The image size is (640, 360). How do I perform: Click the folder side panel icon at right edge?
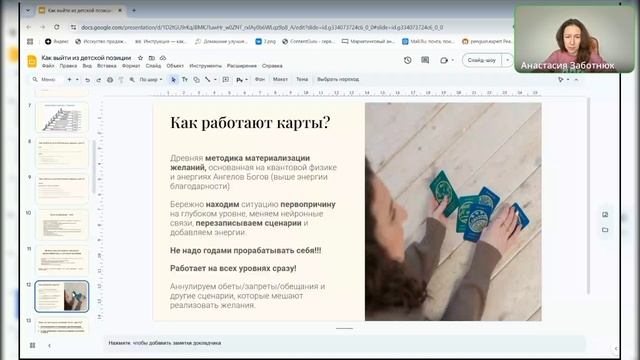(x=605, y=230)
